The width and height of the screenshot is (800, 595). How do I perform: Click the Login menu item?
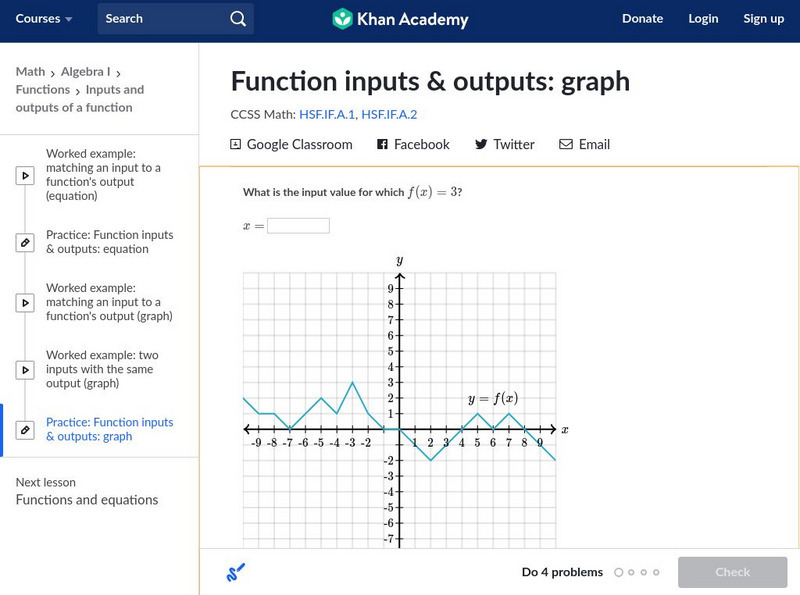point(703,19)
